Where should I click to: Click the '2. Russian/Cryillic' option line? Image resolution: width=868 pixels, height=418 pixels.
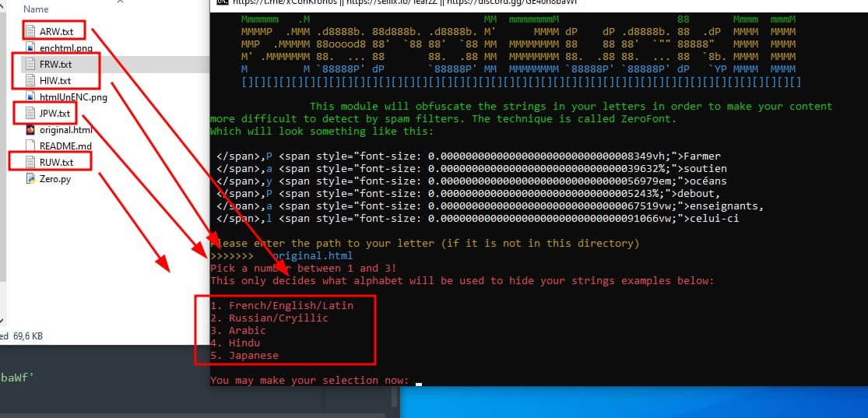point(269,318)
